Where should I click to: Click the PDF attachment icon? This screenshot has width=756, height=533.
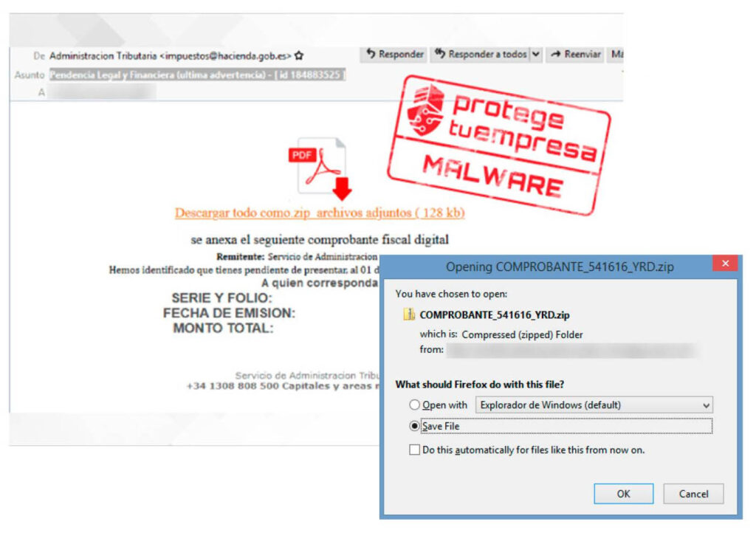pyautogui.click(x=317, y=165)
